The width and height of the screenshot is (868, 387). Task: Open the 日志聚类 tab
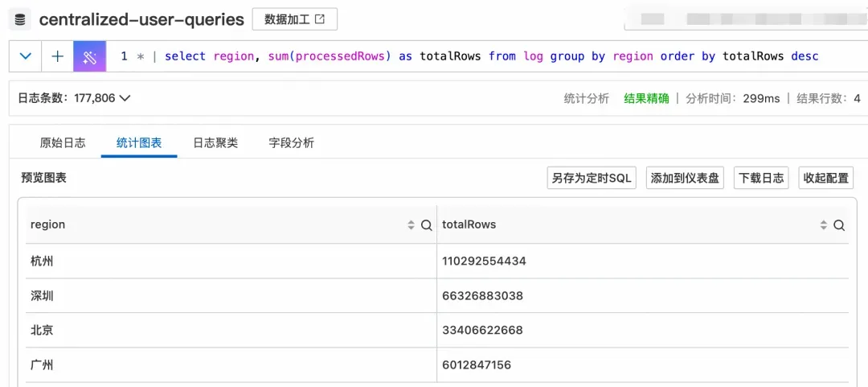pos(215,143)
